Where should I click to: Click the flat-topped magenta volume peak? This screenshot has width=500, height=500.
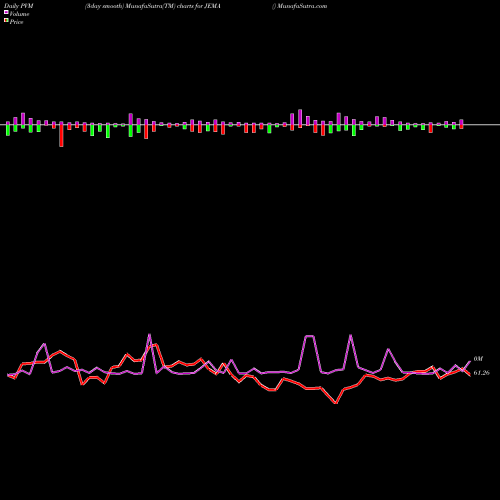click(x=310, y=336)
